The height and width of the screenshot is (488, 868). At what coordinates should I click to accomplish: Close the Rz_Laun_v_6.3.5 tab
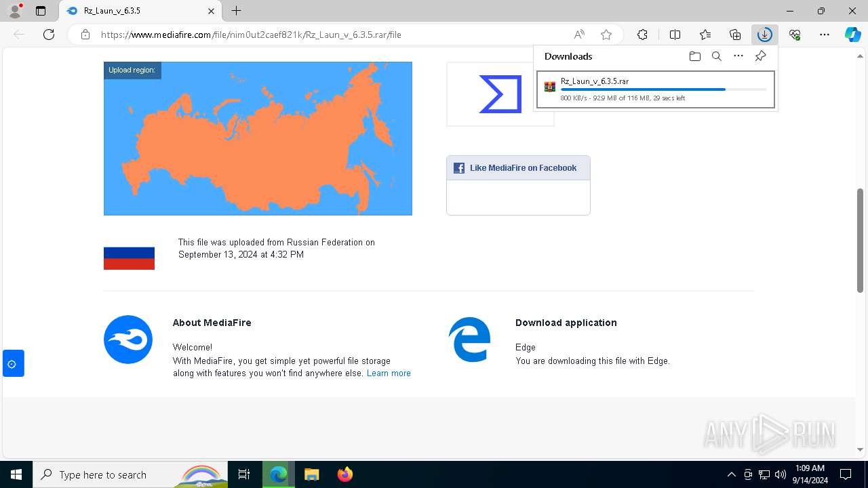[x=211, y=11]
